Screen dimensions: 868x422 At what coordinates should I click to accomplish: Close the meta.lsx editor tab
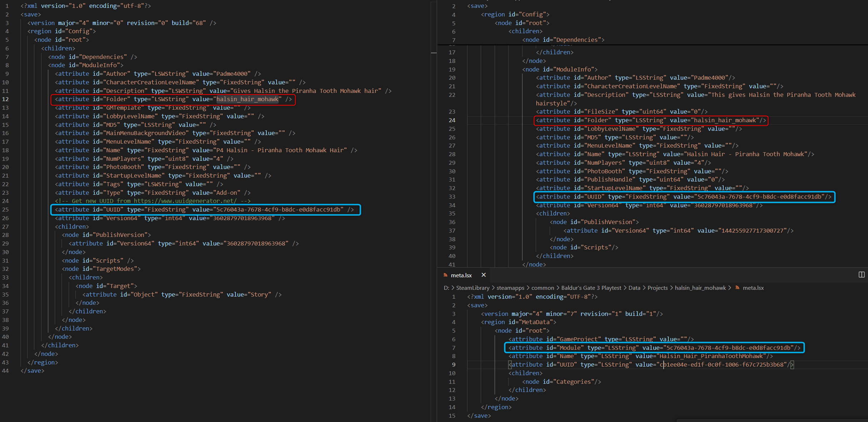point(483,275)
